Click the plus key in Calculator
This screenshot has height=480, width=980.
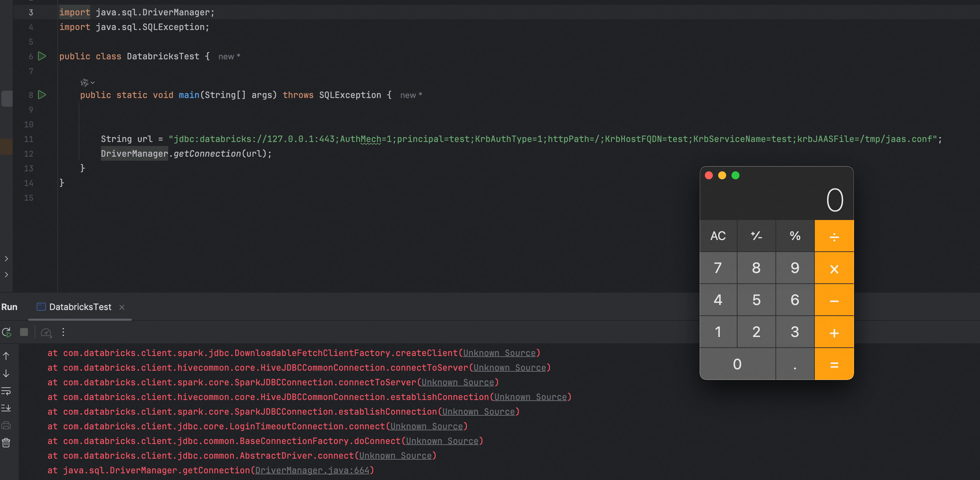834,332
